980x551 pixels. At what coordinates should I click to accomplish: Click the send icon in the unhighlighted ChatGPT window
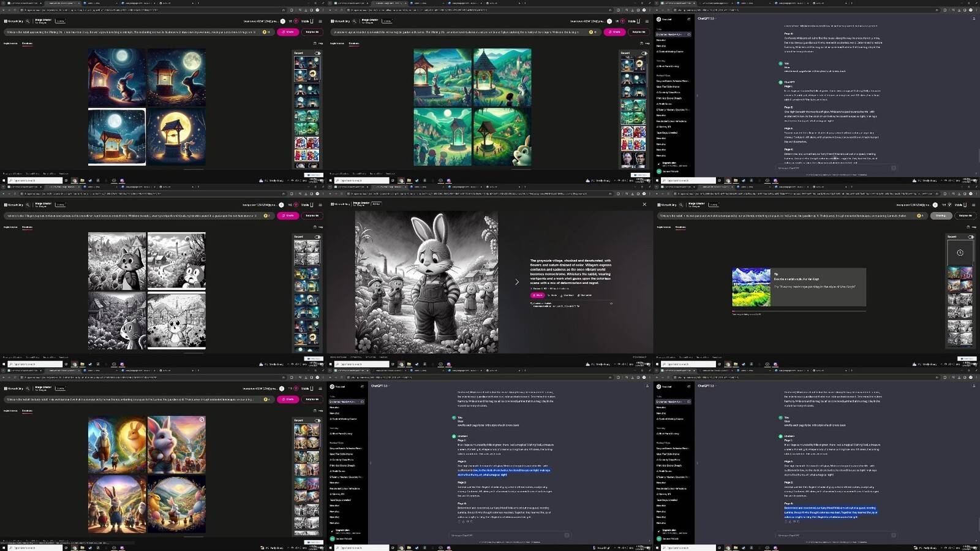click(x=893, y=167)
